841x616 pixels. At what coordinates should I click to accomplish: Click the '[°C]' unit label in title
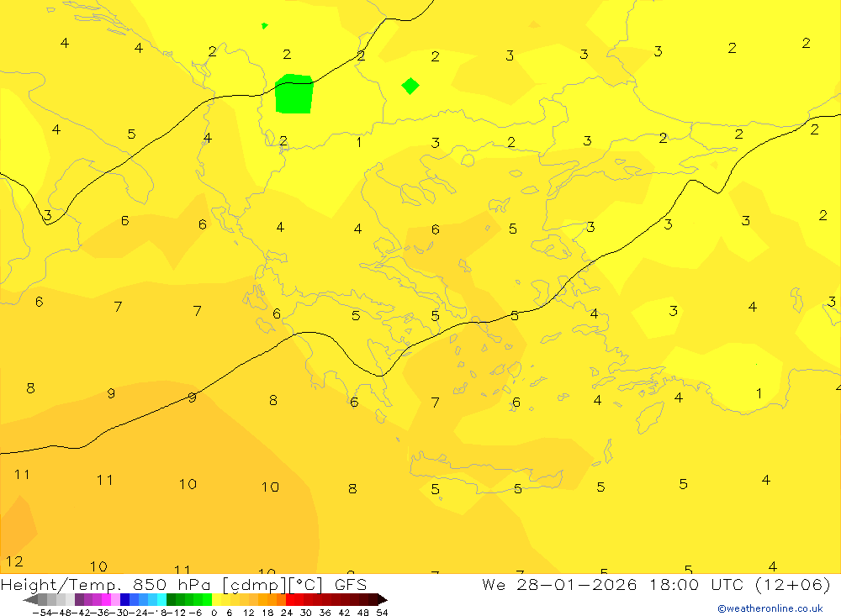[307, 584]
